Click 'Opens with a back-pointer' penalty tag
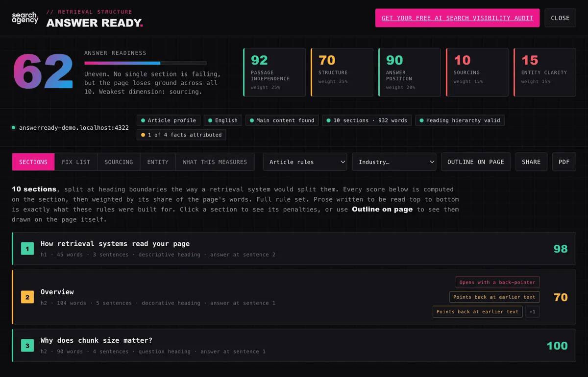Screen dimensions: 588x377 (497, 283)
